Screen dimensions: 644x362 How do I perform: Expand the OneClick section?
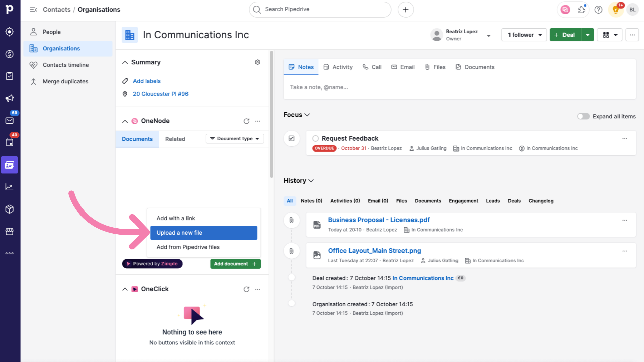(125, 289)
